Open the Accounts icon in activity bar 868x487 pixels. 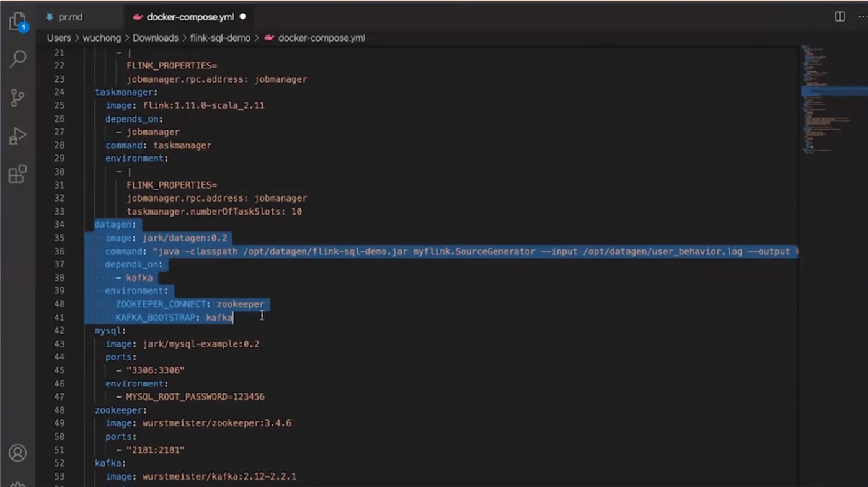18,453
